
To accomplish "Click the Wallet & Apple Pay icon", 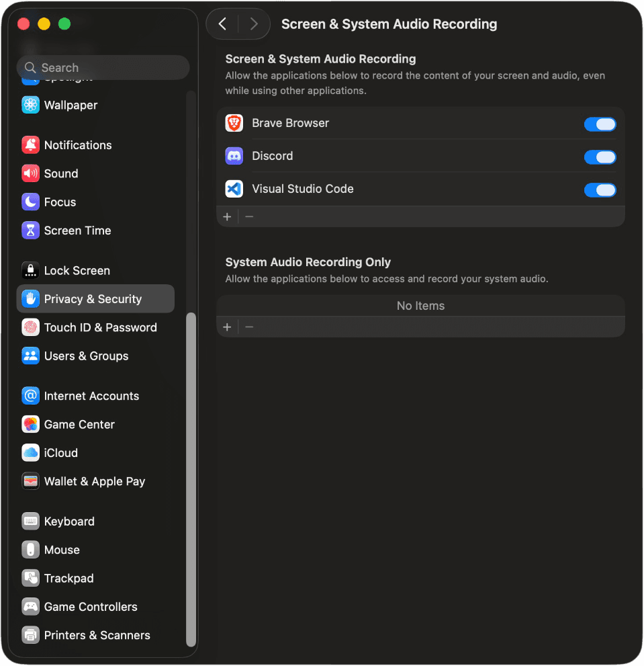I will (x=31, y=481).
